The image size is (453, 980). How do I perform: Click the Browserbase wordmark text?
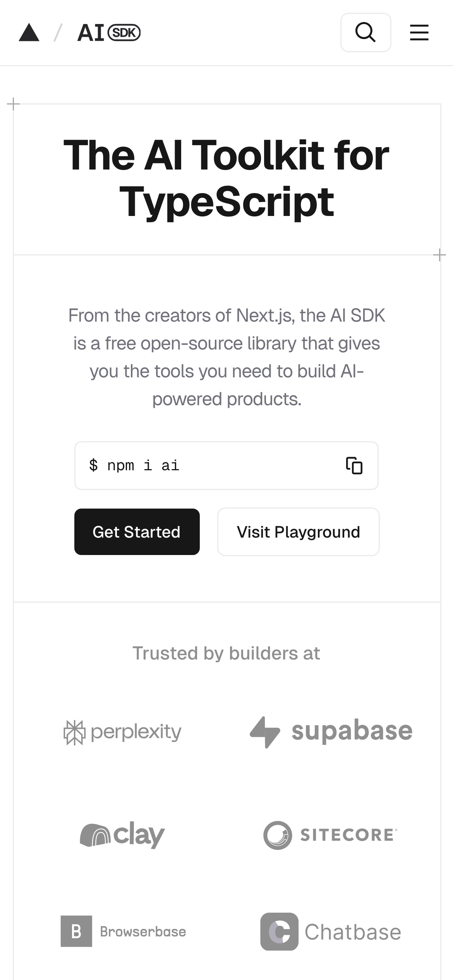tap(143, 932)
